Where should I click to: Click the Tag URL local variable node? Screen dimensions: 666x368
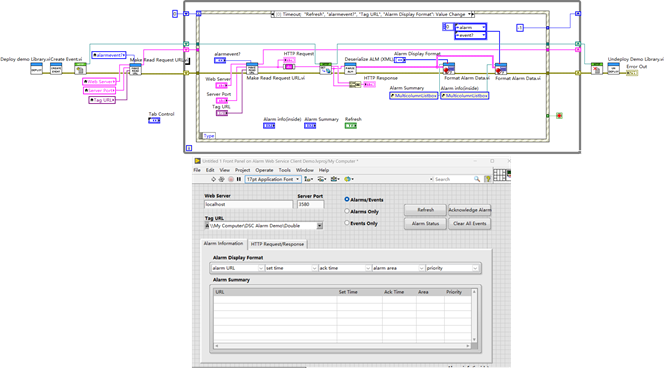coord(102,100)
